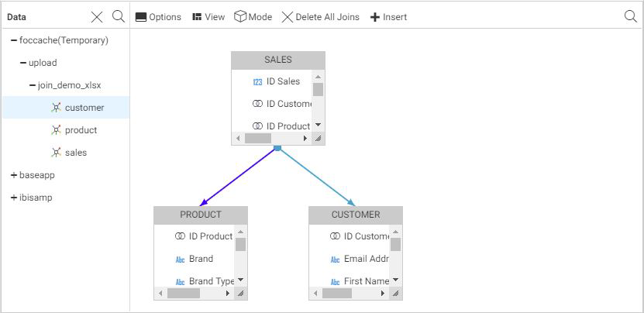Click the canvas search magnifier icon
Image resolution: width=644 pixels, height=313 pixels.
pyautogui.click(x=631, y=16)
